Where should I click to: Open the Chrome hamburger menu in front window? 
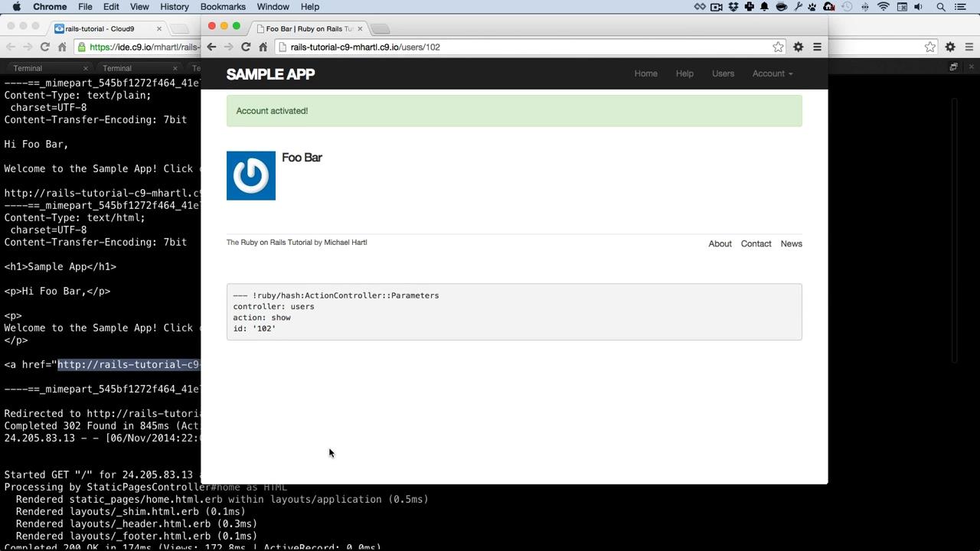(817, 47)
